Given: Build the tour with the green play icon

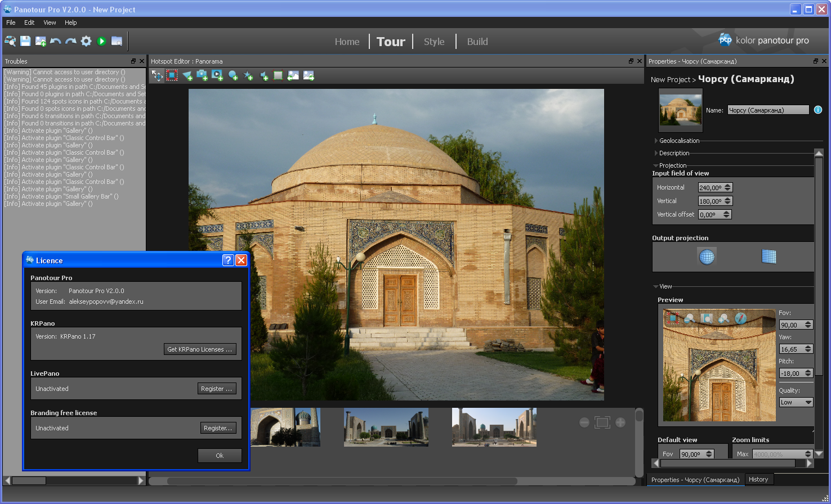Looking at the screenshot, I should (x=101, y=41).
